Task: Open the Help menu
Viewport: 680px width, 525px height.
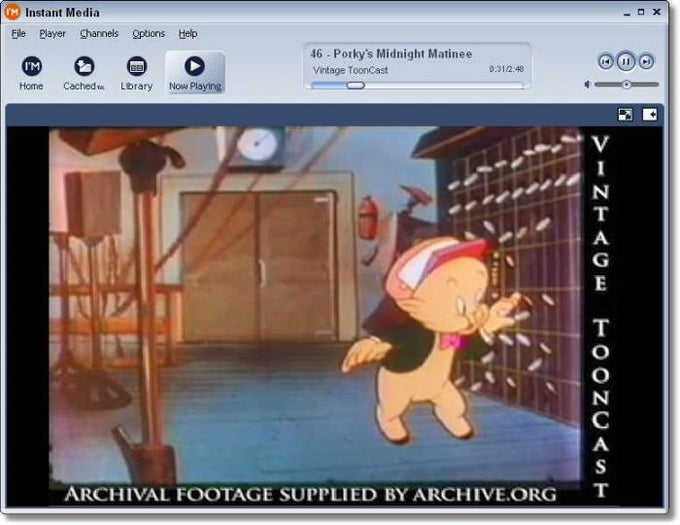Action: (x=188, y=33)
